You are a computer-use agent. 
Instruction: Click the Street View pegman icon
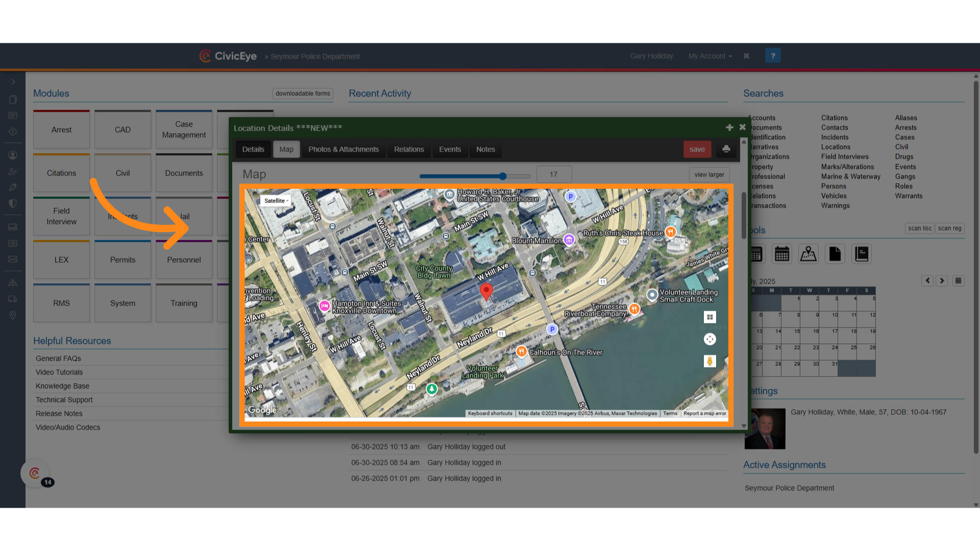[709, 361]
